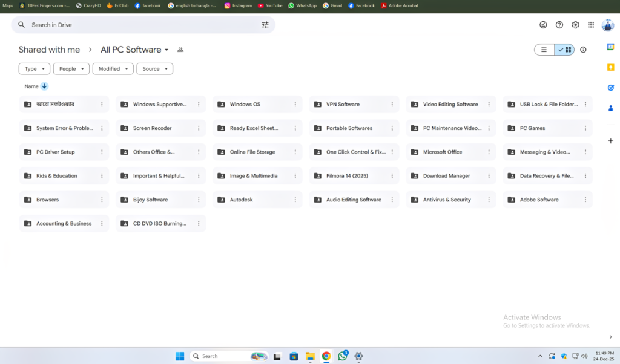The height and width of the screenshot is (364, 620).
Task: Click the offline ready status icon
Action: pos(543,25)
